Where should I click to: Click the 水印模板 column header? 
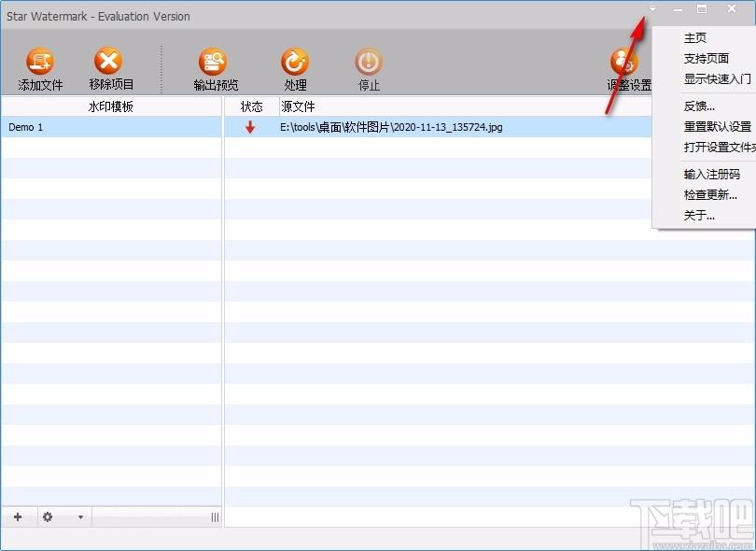[111, 106]
